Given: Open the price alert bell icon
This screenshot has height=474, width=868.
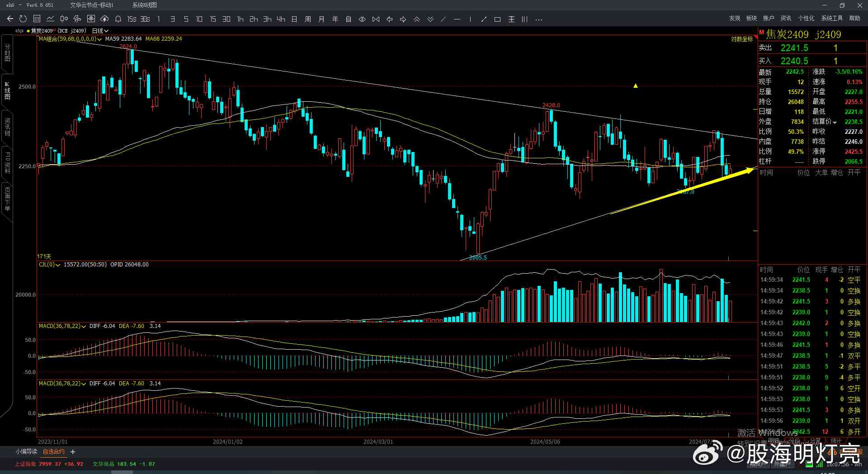Looking at the screenshot, I should click(118, 19).
